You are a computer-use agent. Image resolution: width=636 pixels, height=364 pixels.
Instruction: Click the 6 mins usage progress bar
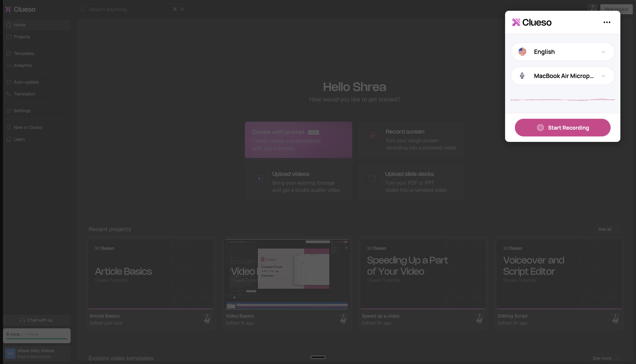pos(37,339)
